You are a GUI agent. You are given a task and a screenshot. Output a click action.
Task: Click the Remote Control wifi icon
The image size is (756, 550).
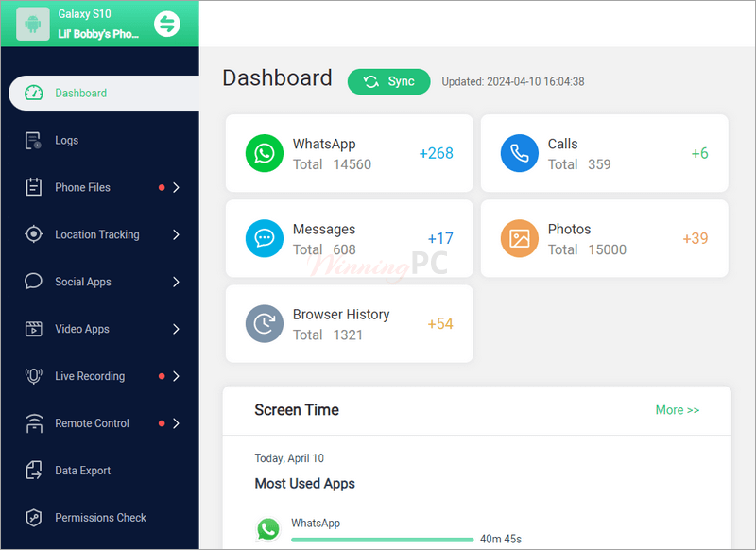(x=34, y=423)
